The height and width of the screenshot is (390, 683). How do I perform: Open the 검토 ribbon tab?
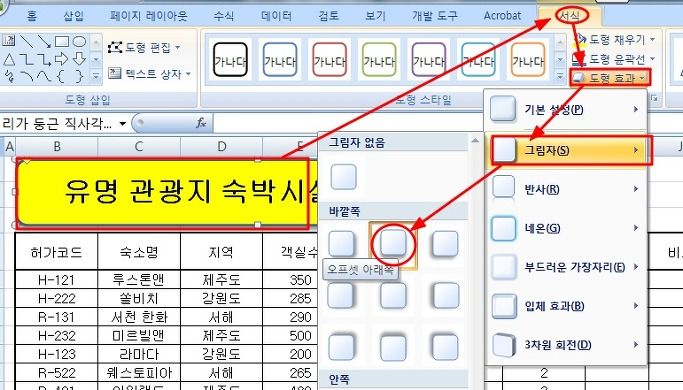point(328,16)
